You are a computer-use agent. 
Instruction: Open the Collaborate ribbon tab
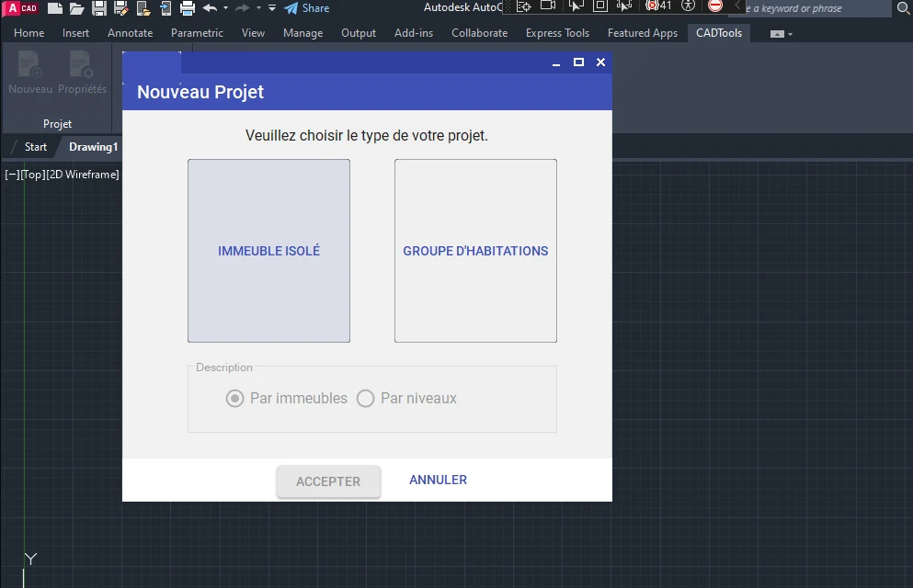click(479, 33)
